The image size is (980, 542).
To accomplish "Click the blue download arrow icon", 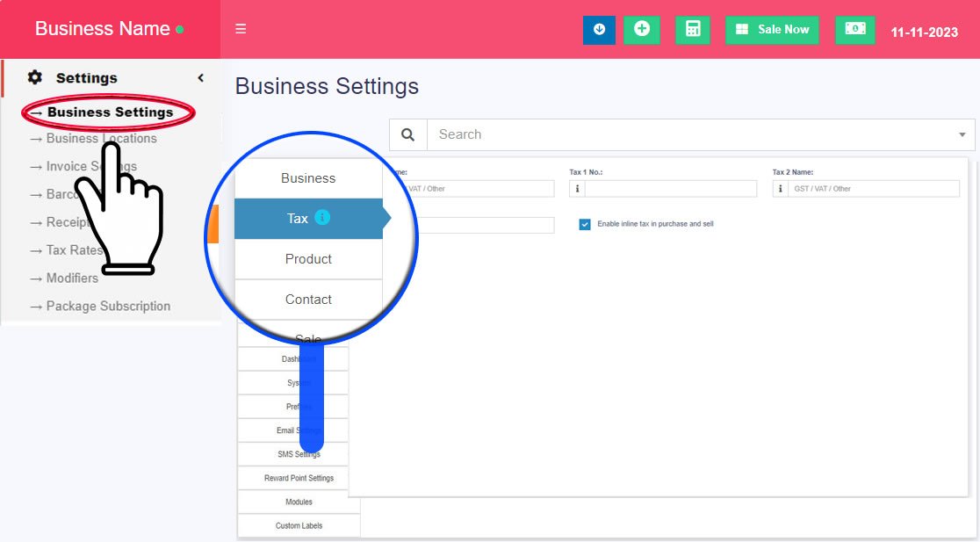I will point(599,29).
